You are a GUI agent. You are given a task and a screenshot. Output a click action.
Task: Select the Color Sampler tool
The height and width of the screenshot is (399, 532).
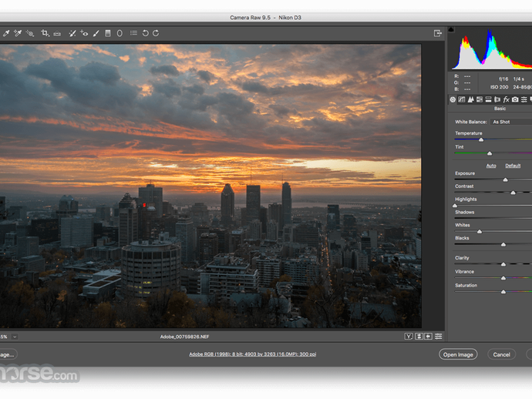[18, 33]
